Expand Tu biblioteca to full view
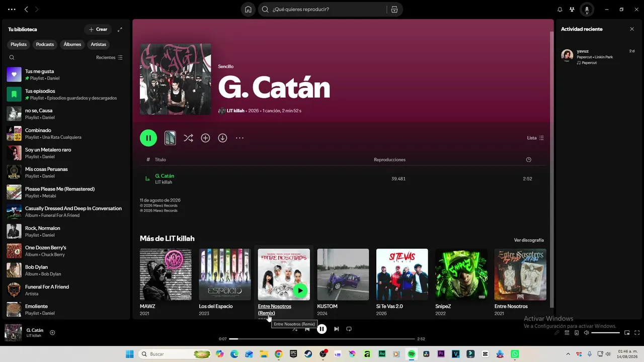This screenshot has width=644, height=362. [x=120, y=30]
